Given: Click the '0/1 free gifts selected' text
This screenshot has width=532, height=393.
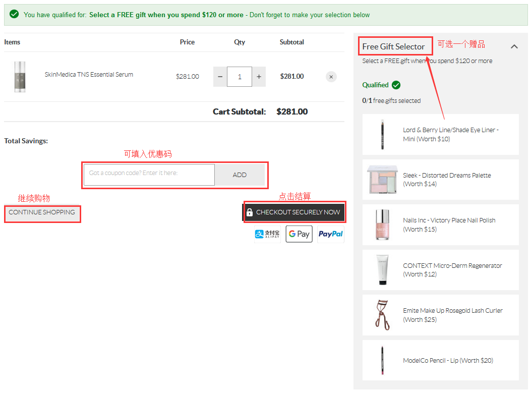Looking at the screenshot, I should pyautogui.click(x=391, y=101).
